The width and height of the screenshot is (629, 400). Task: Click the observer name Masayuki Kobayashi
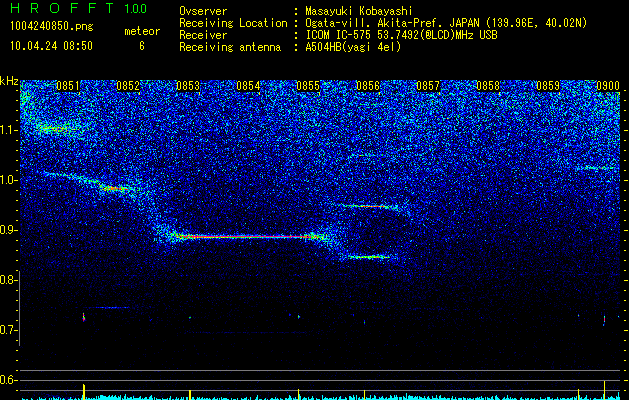click(358, 11)
